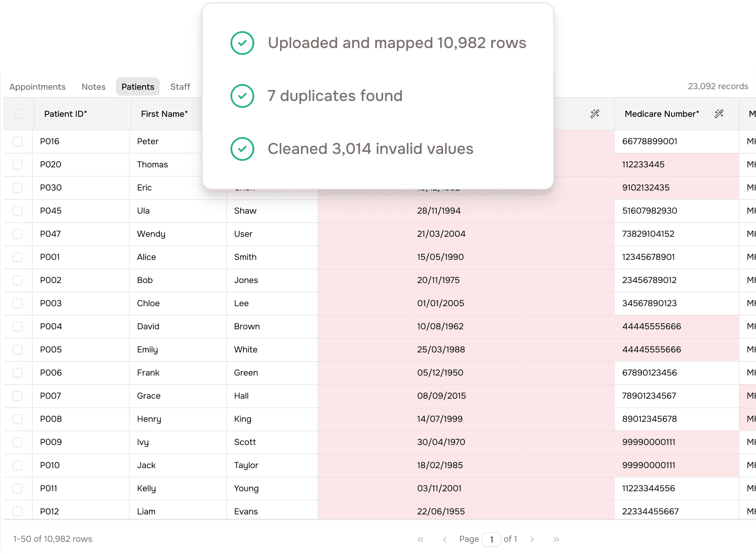
Task: Check the row checkbox for Grace Hall
Action: click(18, 396)
